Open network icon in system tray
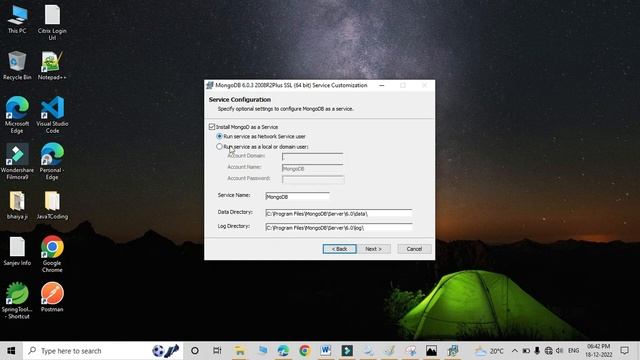This screenshot has width=640, height=360. click(x=549, y=351)
